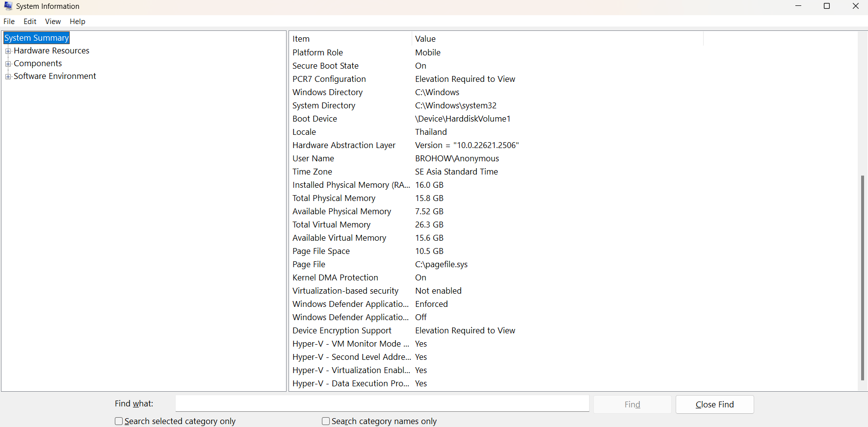Screen dimensions: 868x427
Task: Select the Windows Directory row
Action: [496, 92]
